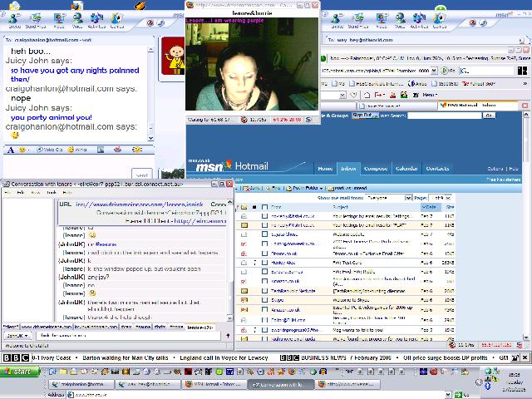The height and width of the screenshot is (399, 532).
Task: Click IRC conversation scrollbar down arrow
Action: click(x=229, y=318)
